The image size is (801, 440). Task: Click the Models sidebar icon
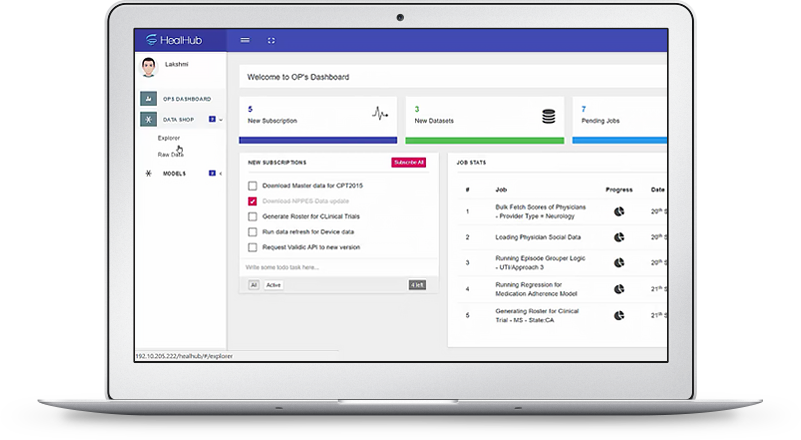click(149, 173)
